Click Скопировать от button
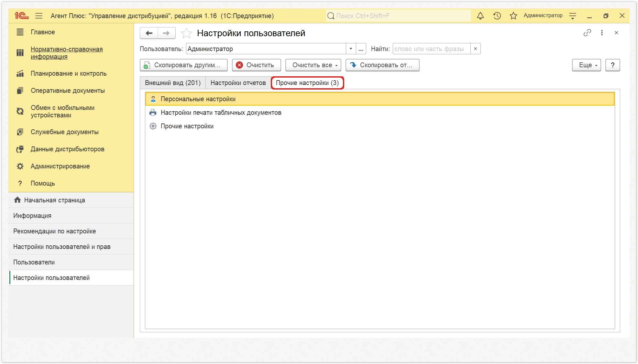Screen dimensions: 638x364 tap(382, 65)
